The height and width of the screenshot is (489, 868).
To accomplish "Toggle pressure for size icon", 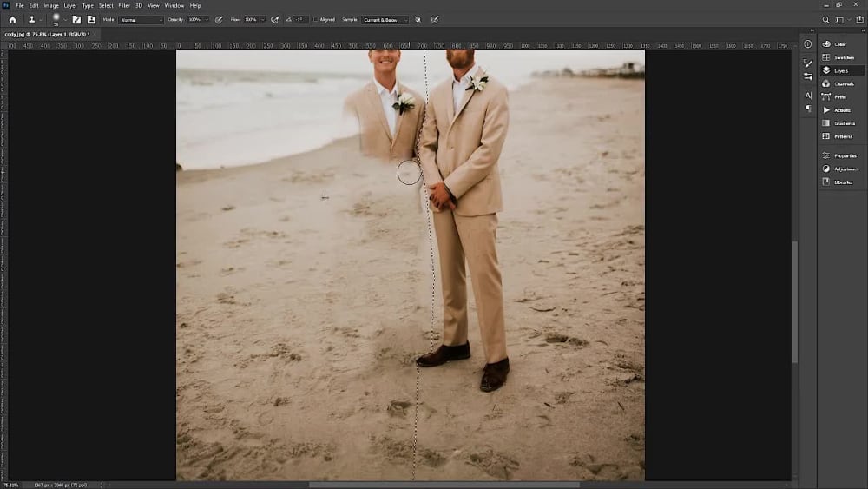I will point(435,19).
